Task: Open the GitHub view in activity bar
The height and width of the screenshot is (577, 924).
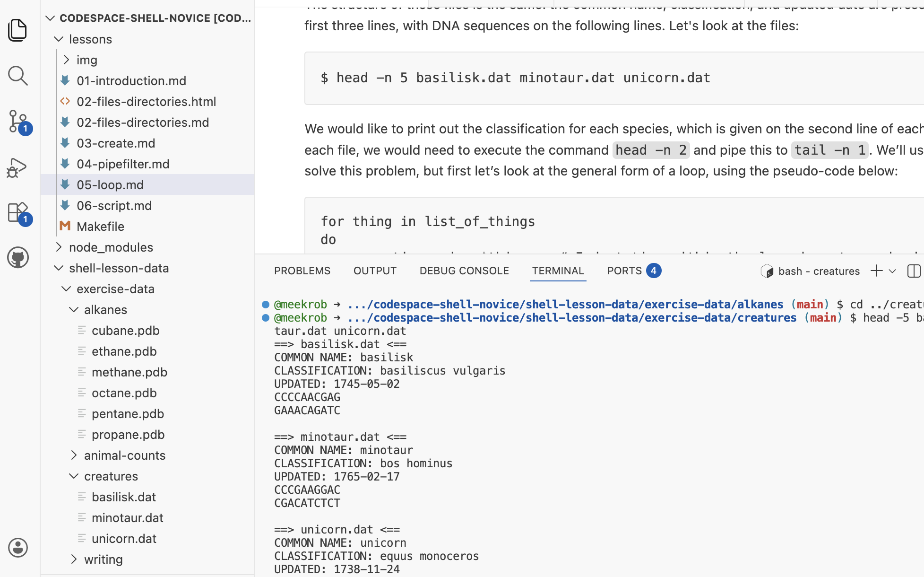Action: [x=18, y=258]
